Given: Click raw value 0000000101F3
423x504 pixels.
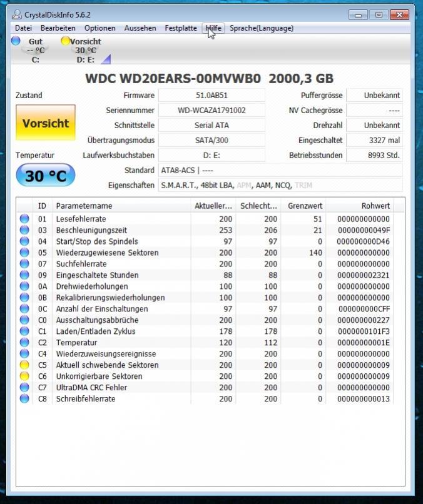Looking at the screenshot, I should point(364,331).
